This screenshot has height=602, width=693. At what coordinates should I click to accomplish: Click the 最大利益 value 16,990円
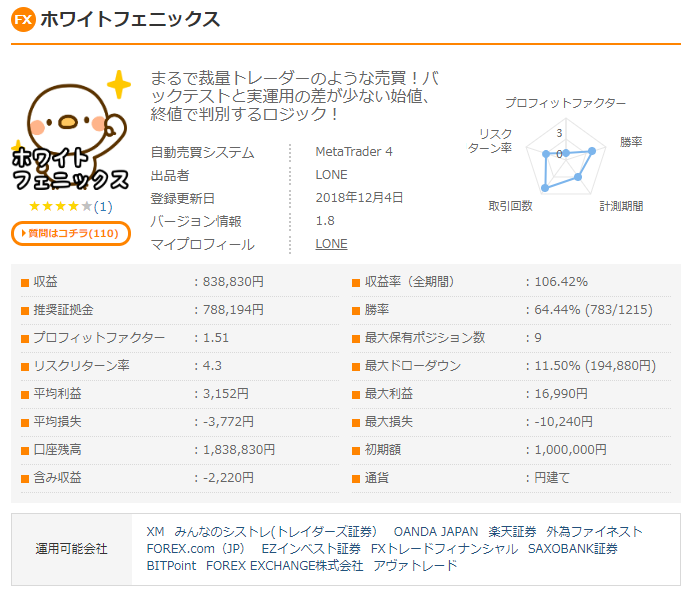(561, 394)
